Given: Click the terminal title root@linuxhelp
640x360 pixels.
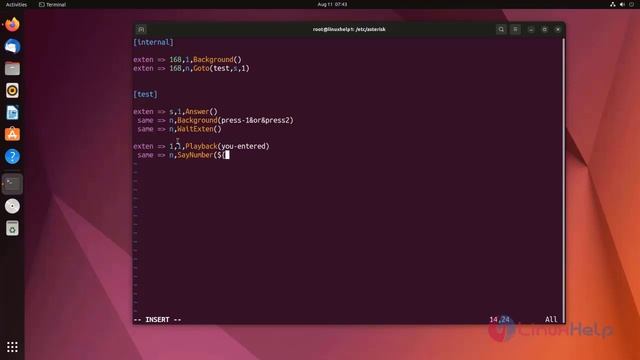Looking at the screenshot, I should 349,29.
